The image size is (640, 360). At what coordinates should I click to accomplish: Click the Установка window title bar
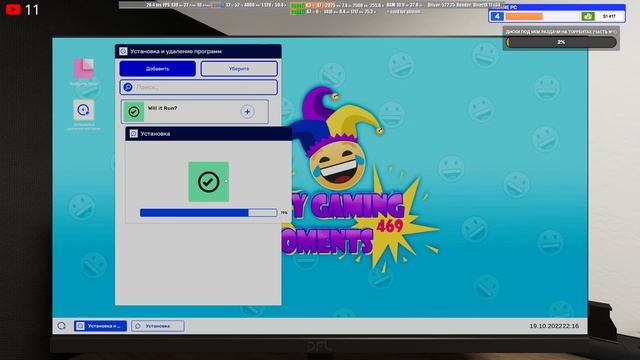pyautogui.click(x=209, y=133)
